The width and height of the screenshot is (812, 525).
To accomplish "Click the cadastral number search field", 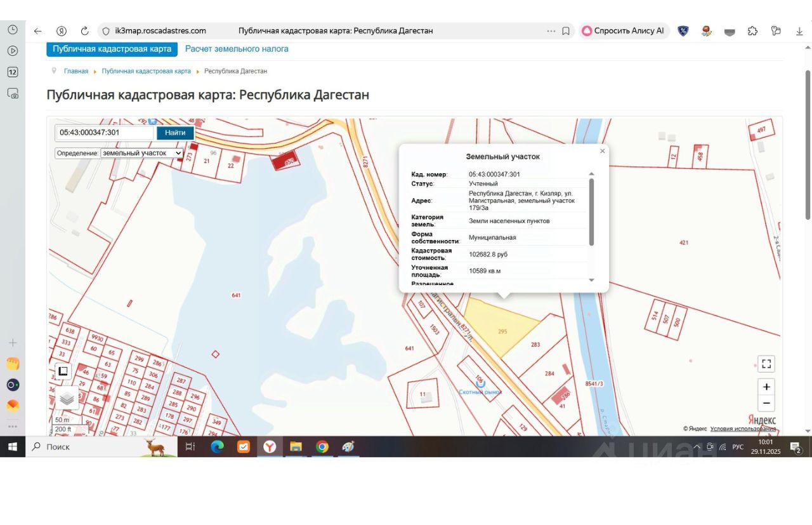I will click(x=105, y=133).
